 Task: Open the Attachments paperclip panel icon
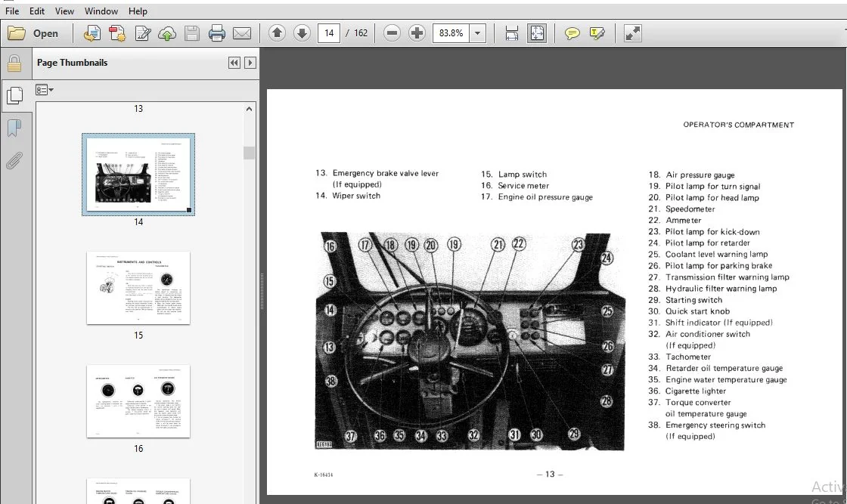(14, 160)
